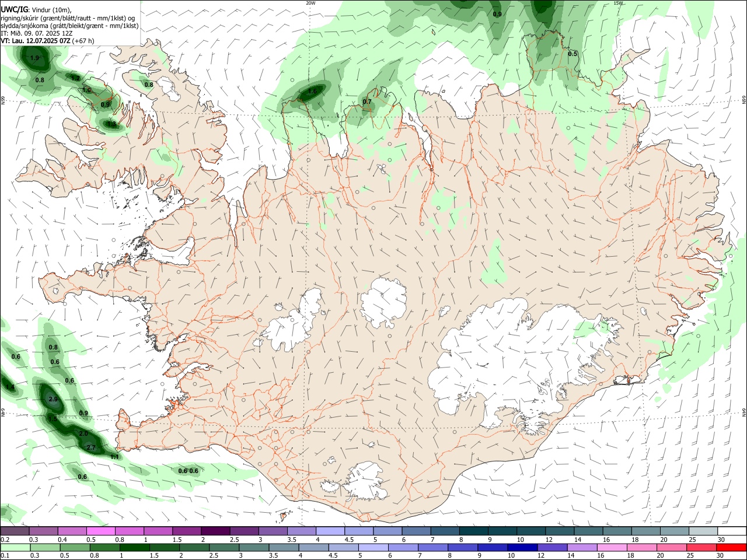Viewport: 747px width, 560px height.
Task: Select the 'rigning/skúrir' legend description line
Action: (x=67, y=18)
